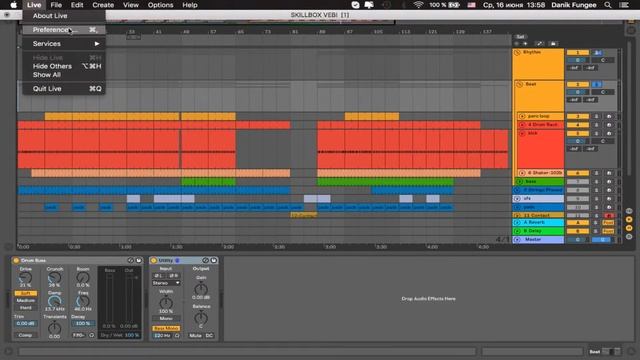Click the Width knob in Utility
Image resolution: width=640 pixels, height=360 pixels.
tap(166, 303)
